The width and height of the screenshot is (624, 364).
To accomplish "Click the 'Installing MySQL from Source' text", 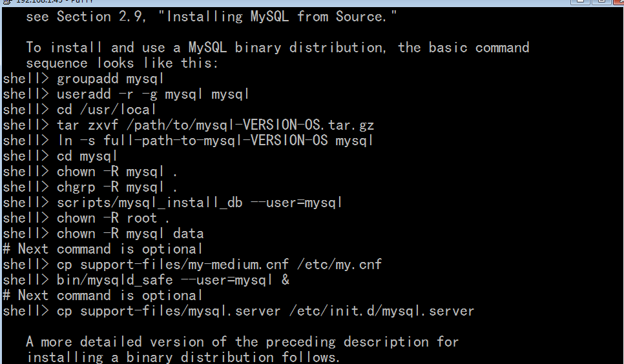I will (277, 17).
